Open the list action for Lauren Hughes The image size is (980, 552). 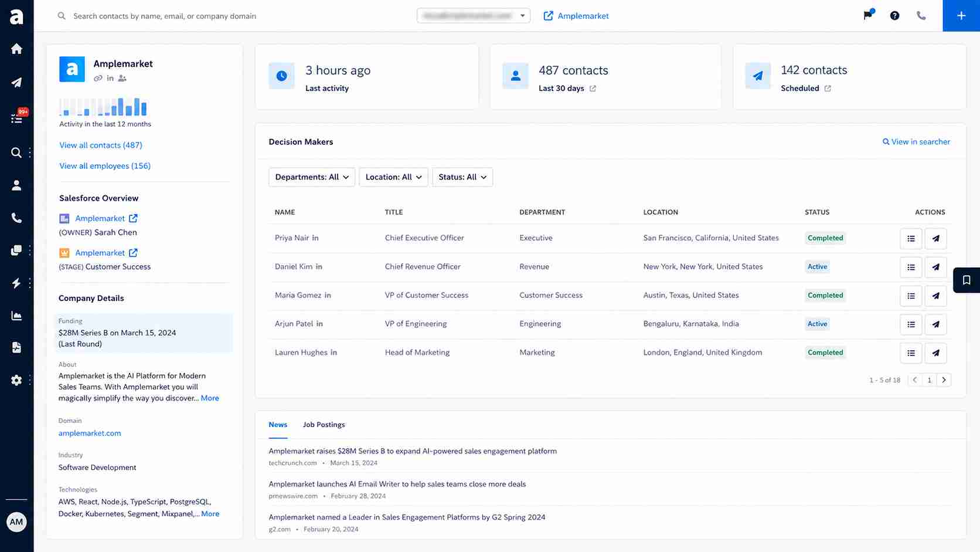(x=911, y=353)
